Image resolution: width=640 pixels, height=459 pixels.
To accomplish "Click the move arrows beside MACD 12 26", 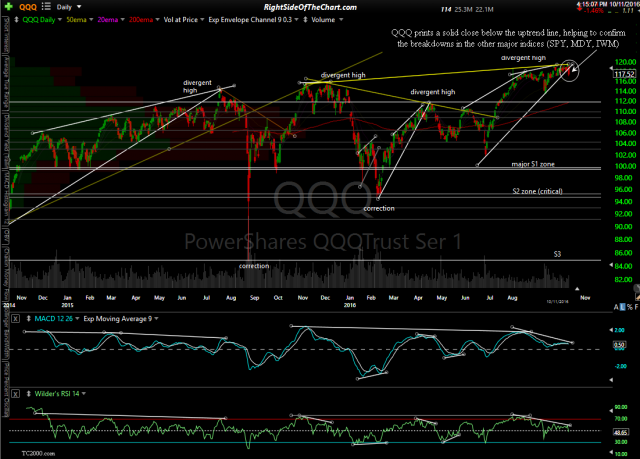I will tap(29, 319).
